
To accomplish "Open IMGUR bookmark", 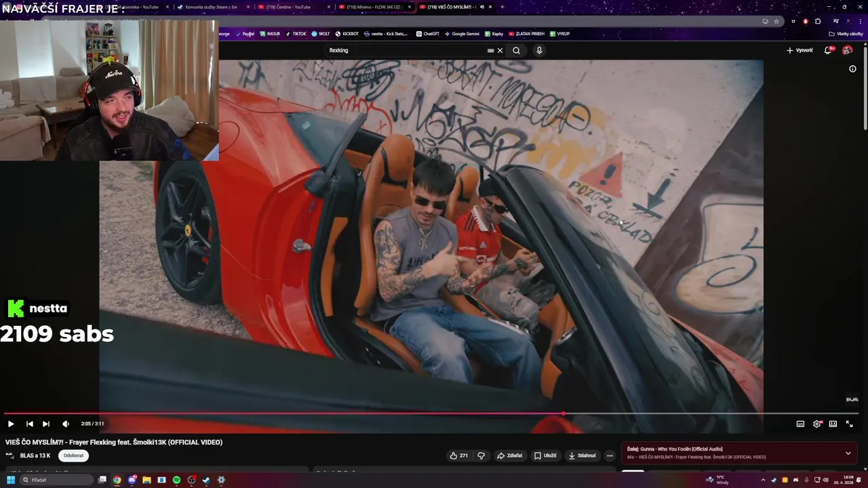I will (x=270, y=34).
